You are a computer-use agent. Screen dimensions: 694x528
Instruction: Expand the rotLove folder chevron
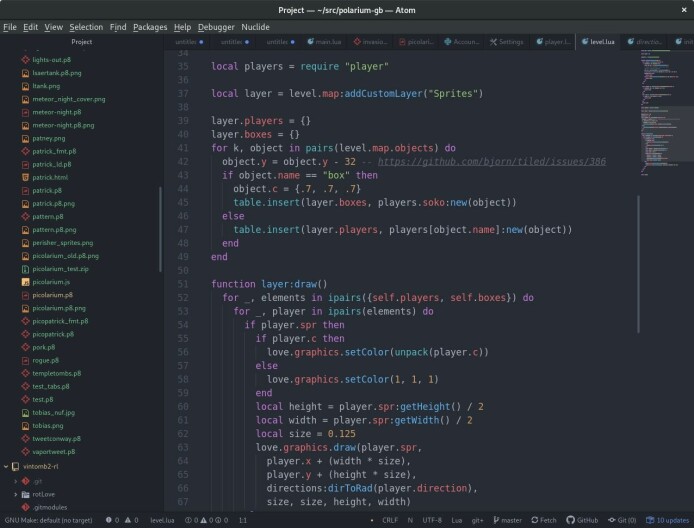click(15, 494)
